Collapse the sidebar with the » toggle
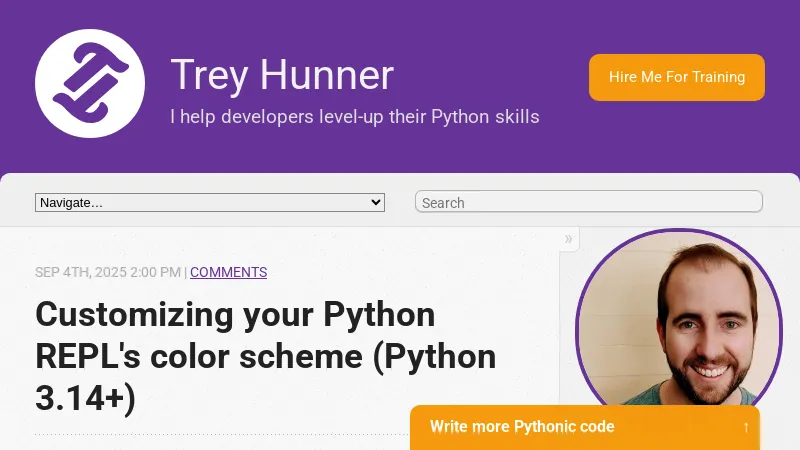Viewport: 800px width, 450px height. [569, 239]
